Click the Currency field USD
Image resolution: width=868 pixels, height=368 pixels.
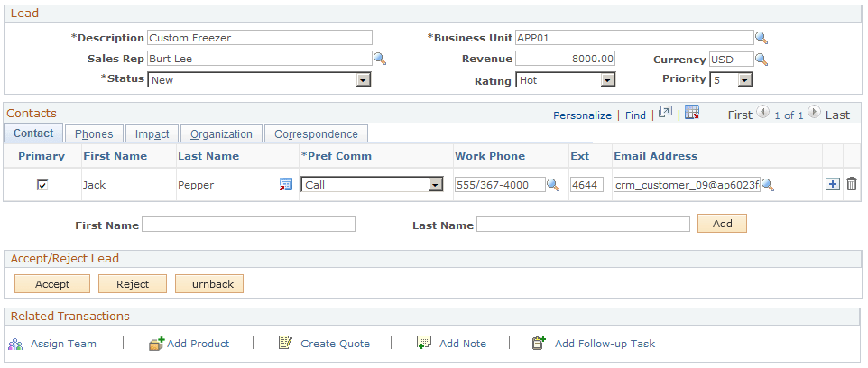[731, 59]
